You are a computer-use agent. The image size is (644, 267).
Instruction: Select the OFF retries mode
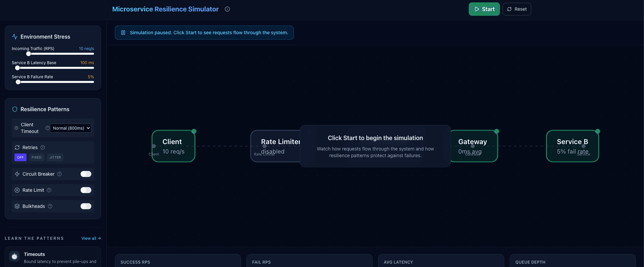pos(20,157)
